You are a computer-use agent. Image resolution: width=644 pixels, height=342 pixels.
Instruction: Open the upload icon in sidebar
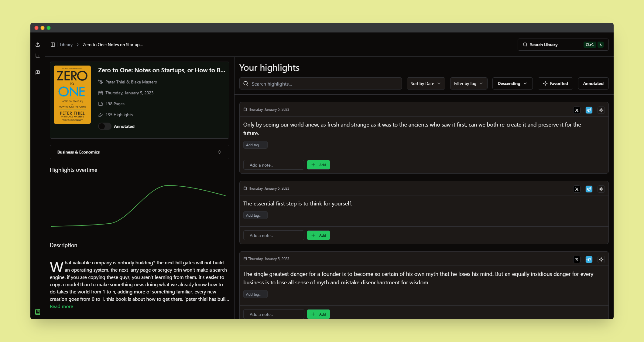click(x=38, y=45)
